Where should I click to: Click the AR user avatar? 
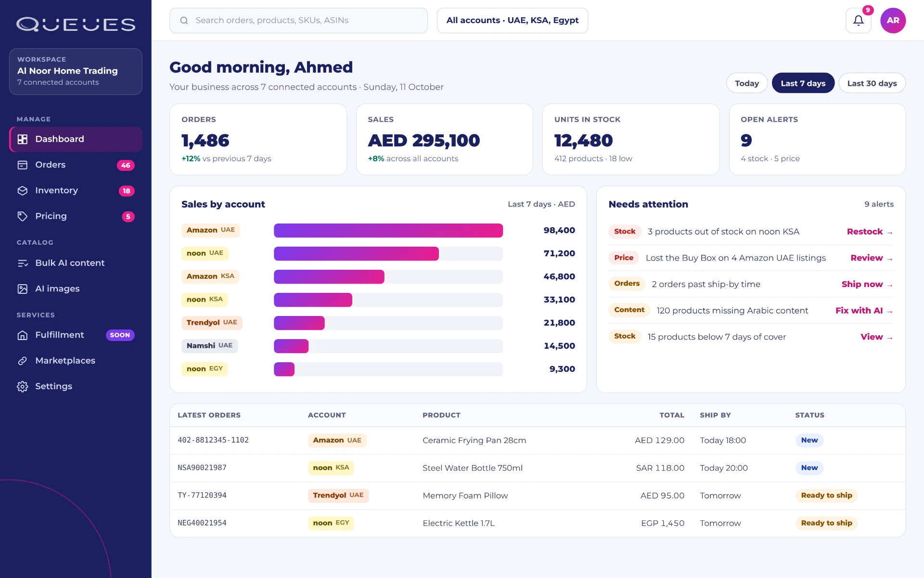893,20
